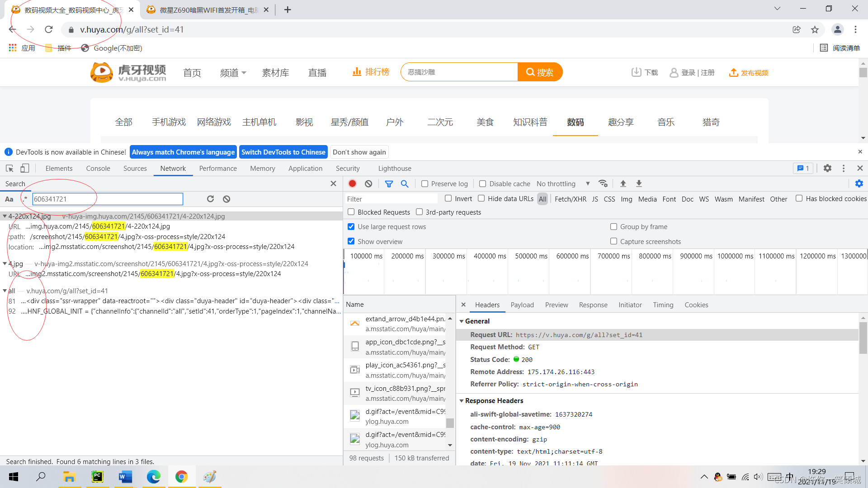
Task: Refresh the search results in the Search panel
Action: point(210,199)
